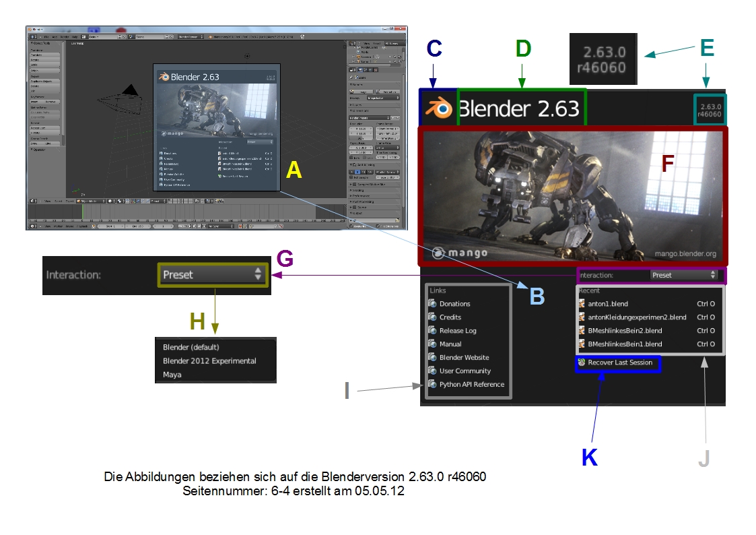Toggle the Lamp visibility eye in the Outliner
This screenshot has width=756, height=535.
(x=390, y=61)
